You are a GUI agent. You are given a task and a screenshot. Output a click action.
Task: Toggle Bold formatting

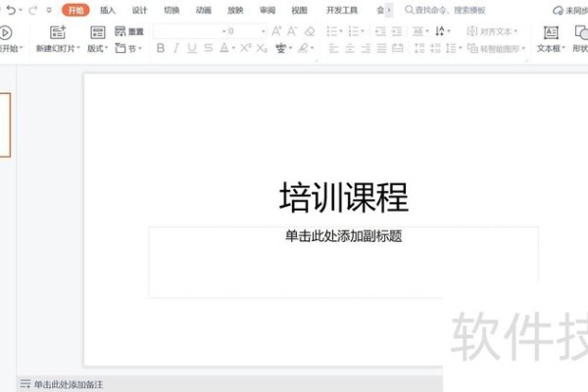tap(161, 48)
